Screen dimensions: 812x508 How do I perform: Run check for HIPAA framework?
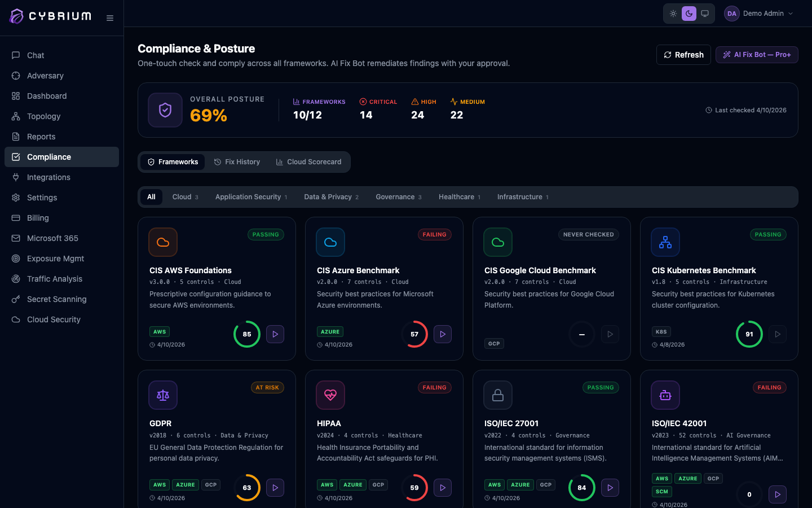pos(443,488)
